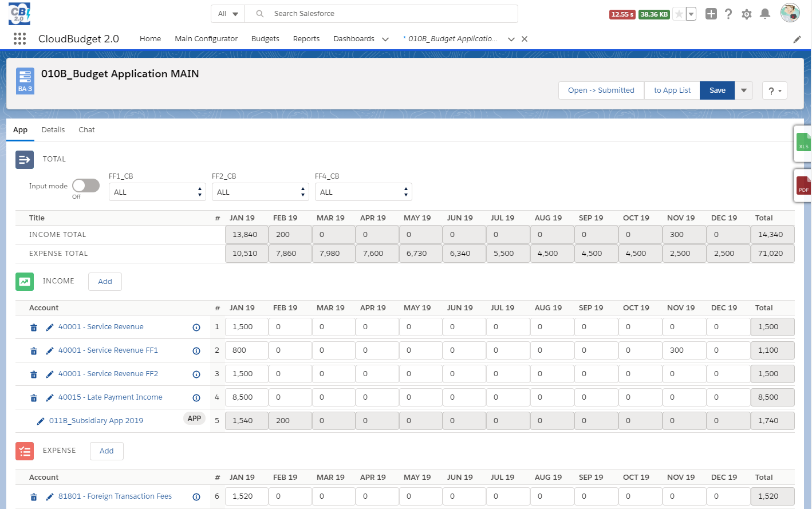Open the FF4_CB dropdown

(x=363, y=192)
